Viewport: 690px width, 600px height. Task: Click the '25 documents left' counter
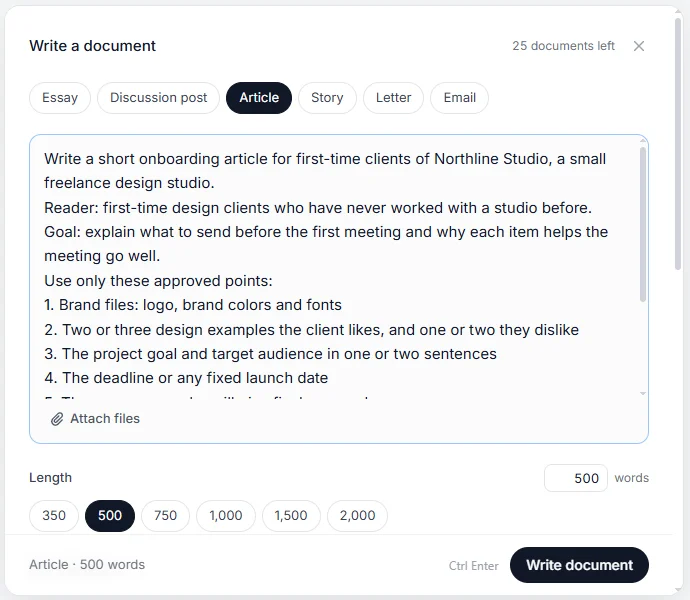coord(563,46)
